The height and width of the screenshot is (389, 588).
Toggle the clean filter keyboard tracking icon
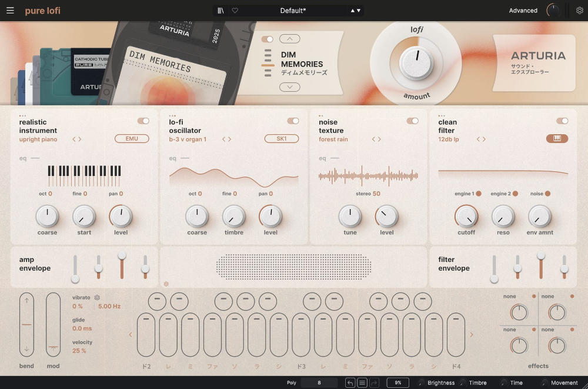point(557,139)
